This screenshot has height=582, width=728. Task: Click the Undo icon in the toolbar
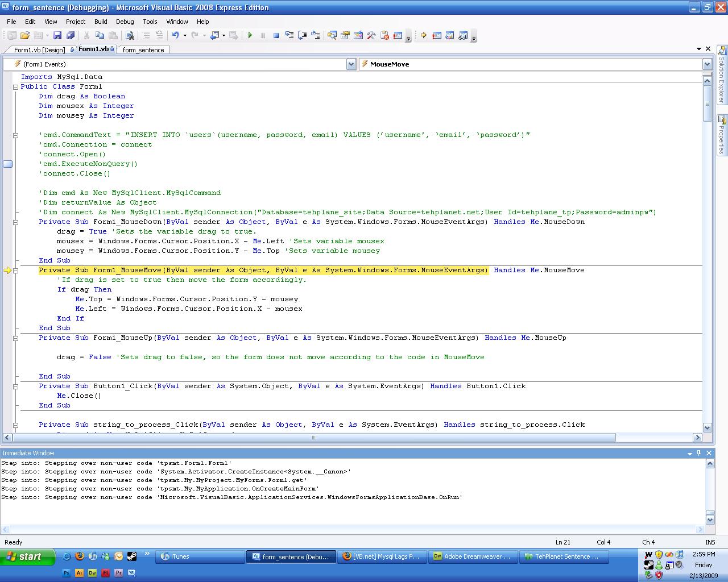pos(175,35)
